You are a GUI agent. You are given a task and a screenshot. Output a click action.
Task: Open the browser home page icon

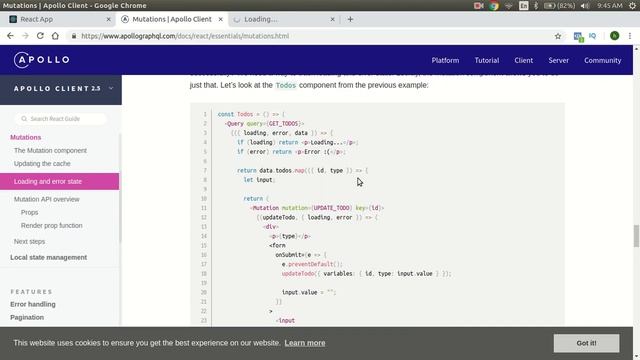55,36
